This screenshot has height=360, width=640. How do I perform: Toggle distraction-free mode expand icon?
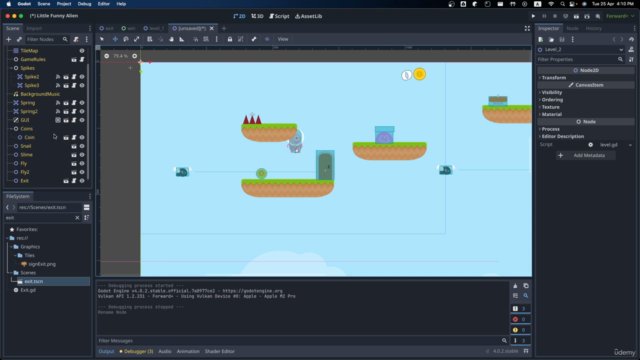click(x=527, y=28)
